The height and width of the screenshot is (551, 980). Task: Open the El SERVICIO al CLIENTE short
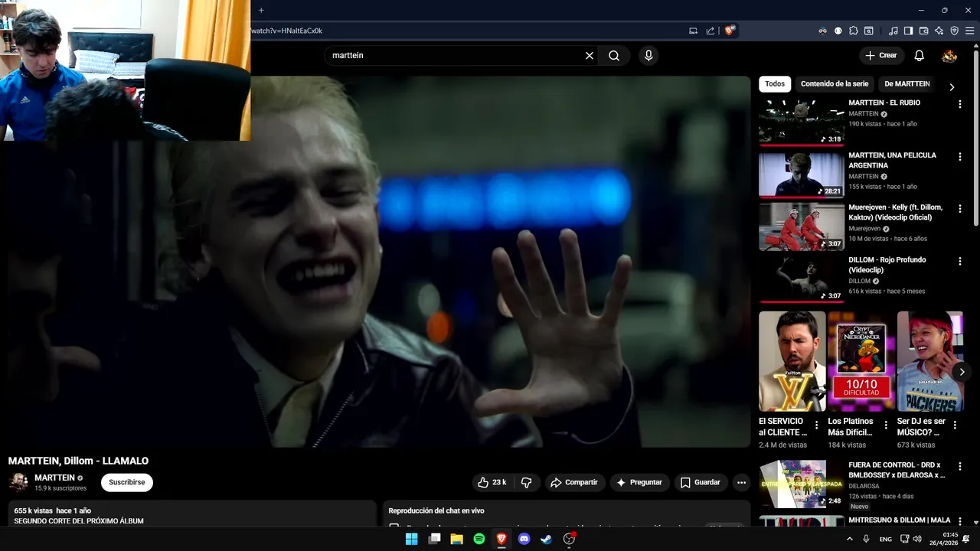[792, 361]
